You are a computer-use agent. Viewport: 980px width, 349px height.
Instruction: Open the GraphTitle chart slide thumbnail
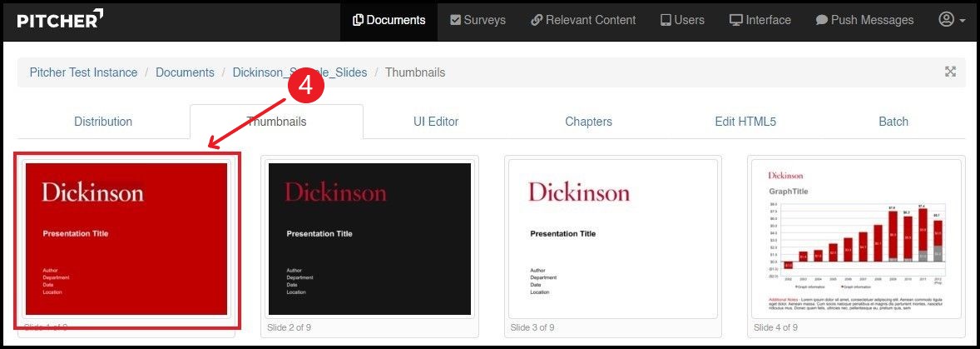point(856,239)
